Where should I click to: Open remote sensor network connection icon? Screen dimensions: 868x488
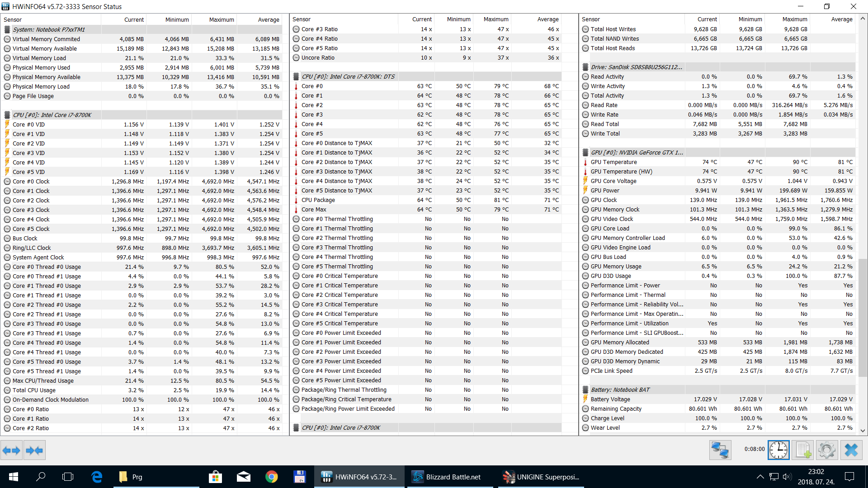(720, 450)
